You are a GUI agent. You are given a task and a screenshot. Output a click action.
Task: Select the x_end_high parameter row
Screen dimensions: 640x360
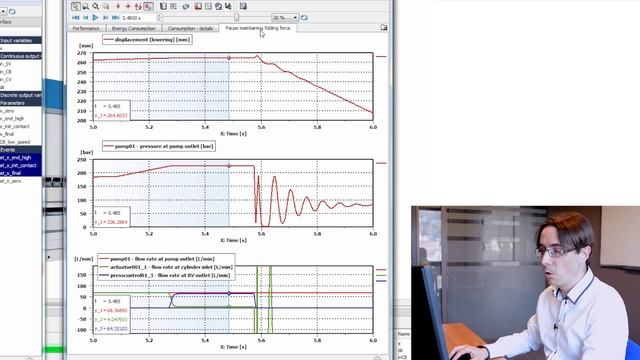(x=20, y=118)
